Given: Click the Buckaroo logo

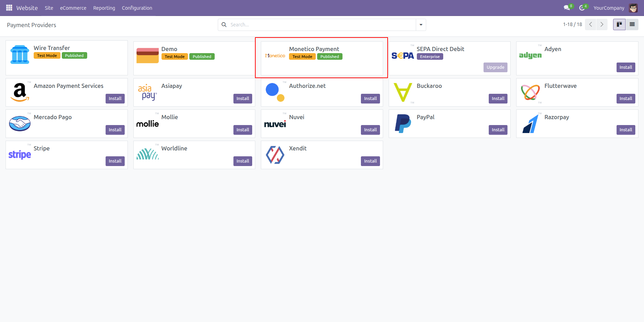Looking at the screenshot, I should 403,92.
